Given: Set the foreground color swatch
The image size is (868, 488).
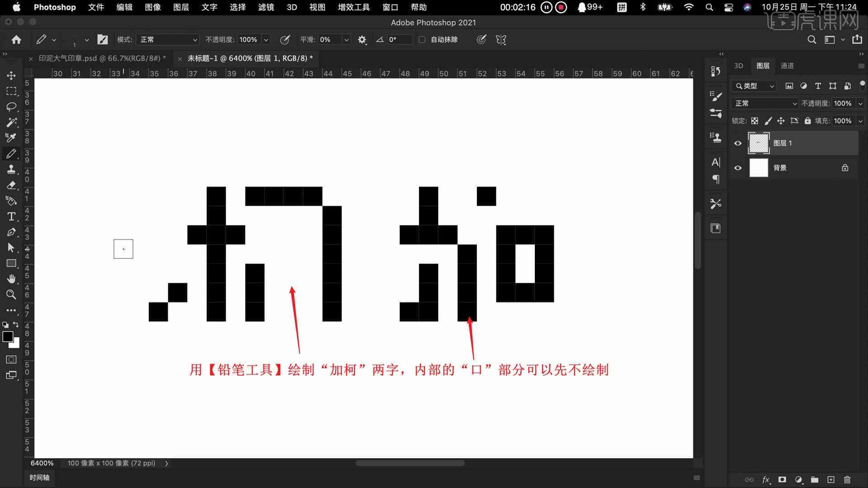Looking at the screenshot, I should tap(8, 337).
